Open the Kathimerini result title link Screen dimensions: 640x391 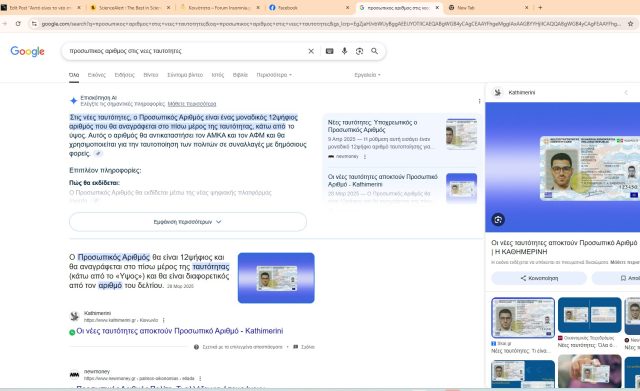point(180,331)
